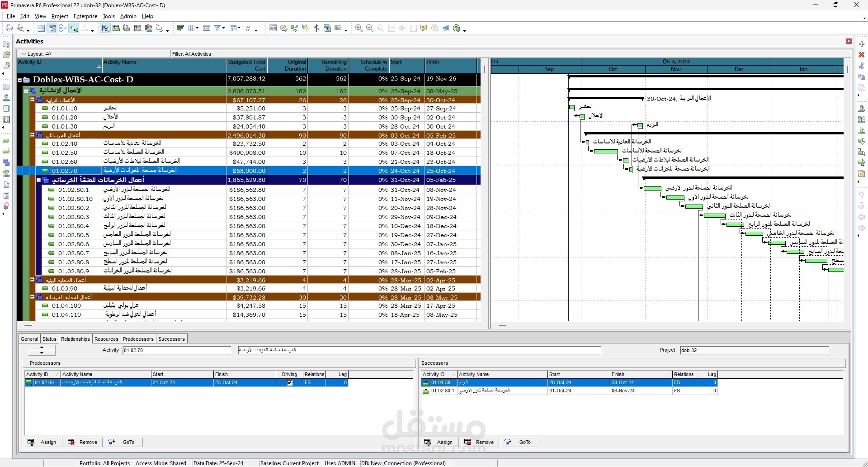Click Assign under Successors
The width and height of the screenshot is (868, 467).
[439, 442]
